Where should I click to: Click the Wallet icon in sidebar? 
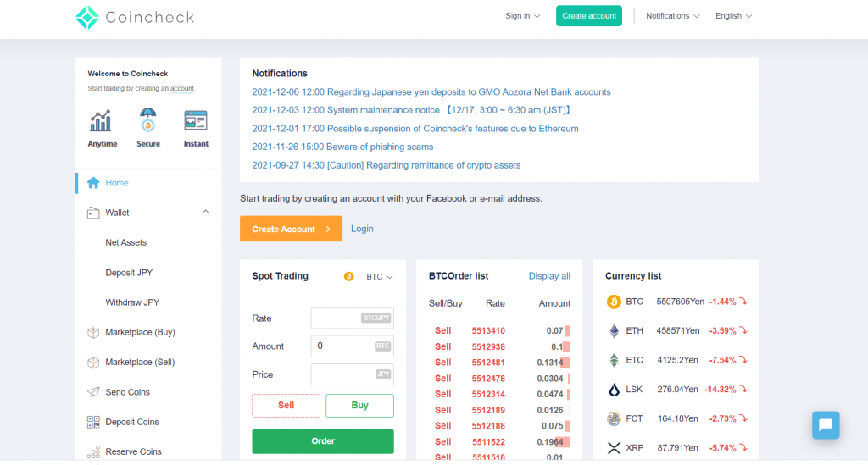tap(93, 213)
